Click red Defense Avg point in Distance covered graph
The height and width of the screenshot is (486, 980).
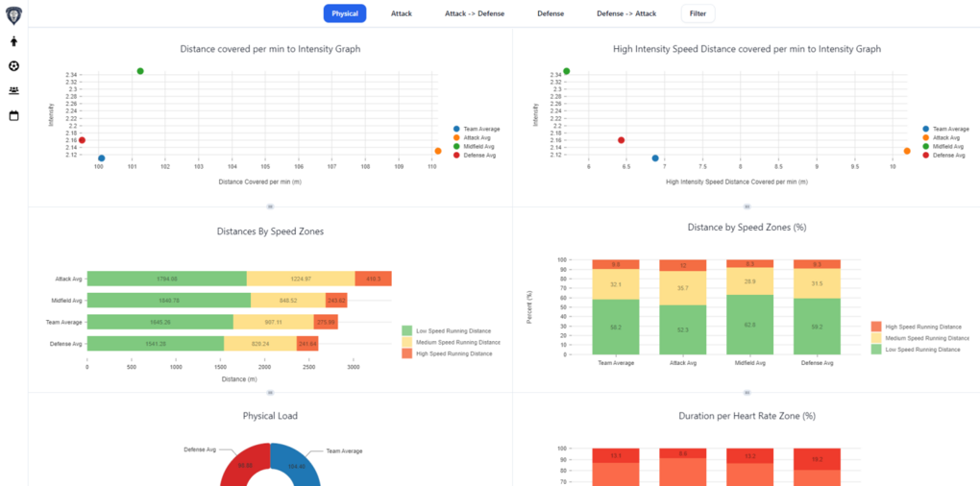coord(82,140)
